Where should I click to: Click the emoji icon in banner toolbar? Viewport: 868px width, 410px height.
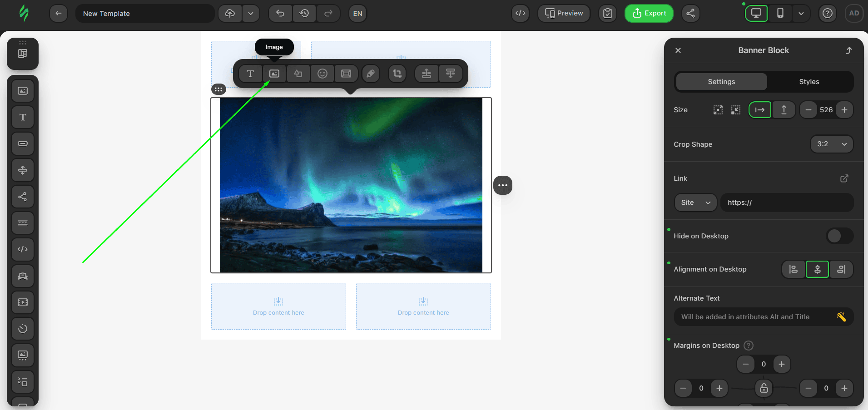pyautogui.click(x=322, y=74)
